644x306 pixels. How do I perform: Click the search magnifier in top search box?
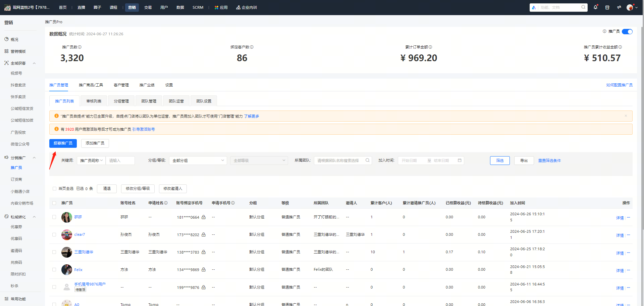click(583, 7)
